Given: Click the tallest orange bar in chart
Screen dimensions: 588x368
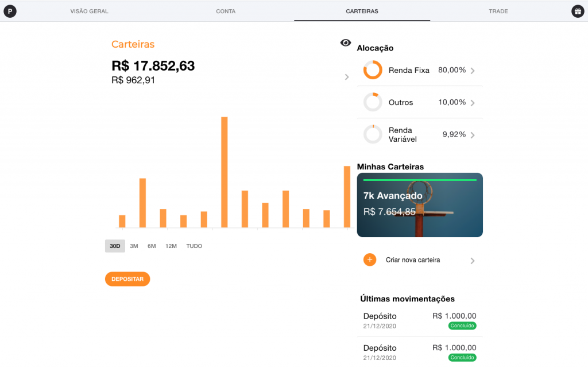Looking at the screenshot, I should click(x=225, y=172).
